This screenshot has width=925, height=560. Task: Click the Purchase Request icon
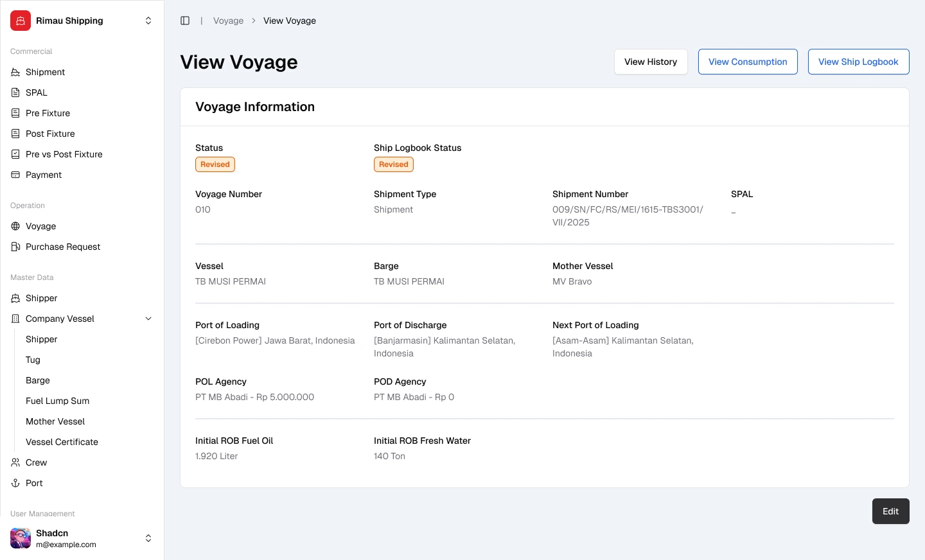click(x=15, y=247)
